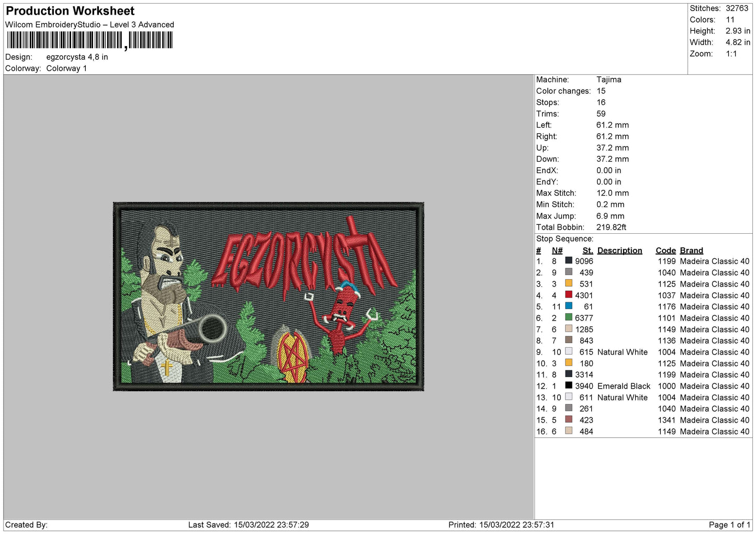Click 'Colorway 1' value
This screenshot has height=534, width=756.
coord(66,69)
